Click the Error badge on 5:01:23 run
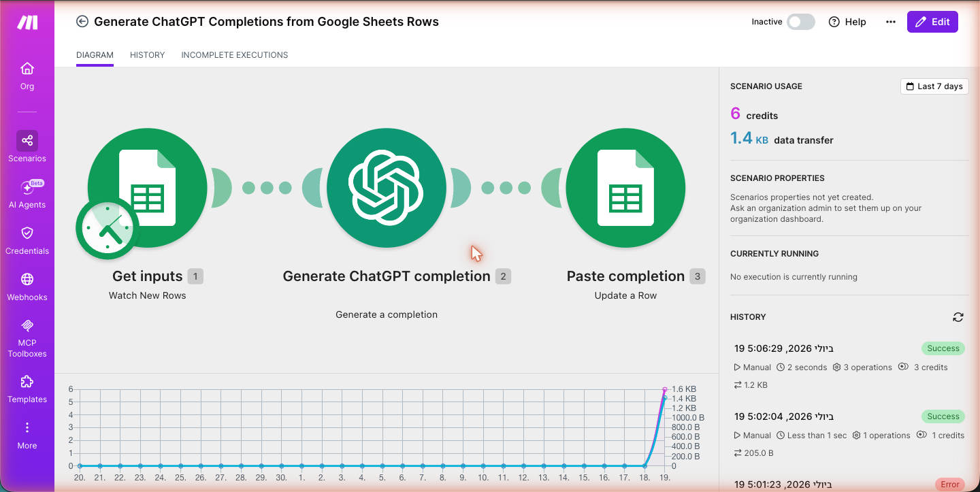The width and height of the screenshot is (980, 492). click(950, 485)
